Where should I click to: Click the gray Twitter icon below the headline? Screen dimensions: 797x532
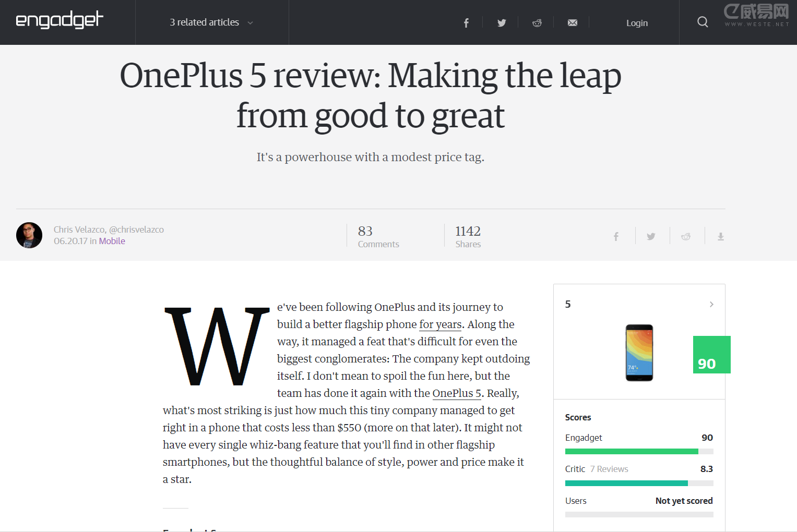tap(651, 237)
